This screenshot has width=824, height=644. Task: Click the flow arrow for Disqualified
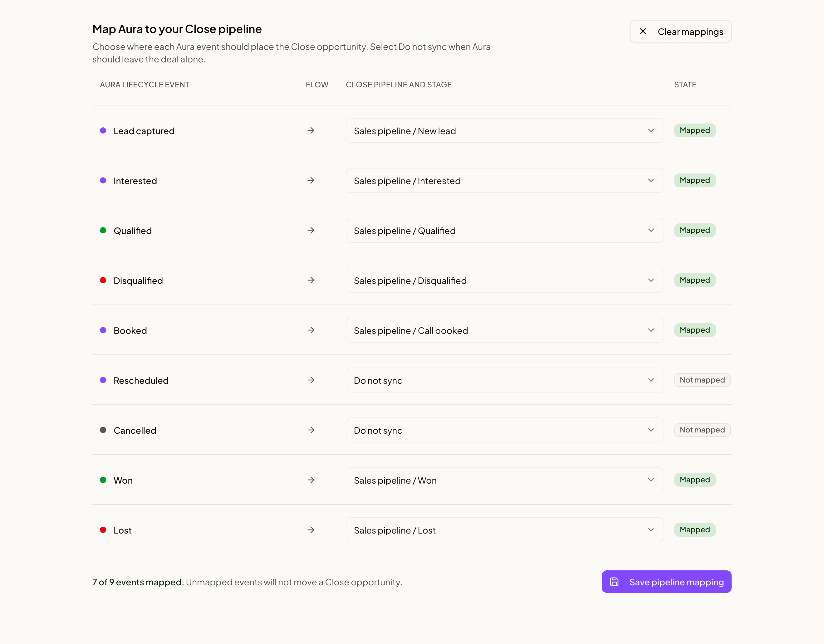[311, 280]
